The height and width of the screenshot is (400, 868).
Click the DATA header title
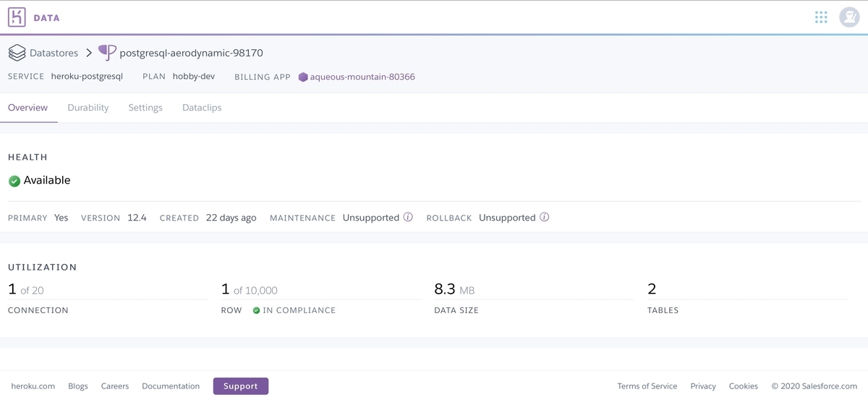[x=47, y=17]
